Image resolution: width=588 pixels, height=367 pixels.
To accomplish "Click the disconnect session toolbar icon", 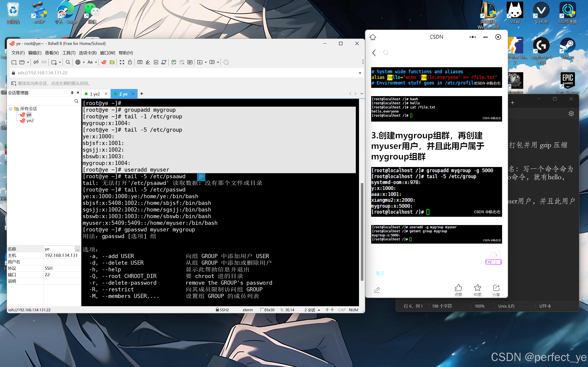I will [36, 62].
